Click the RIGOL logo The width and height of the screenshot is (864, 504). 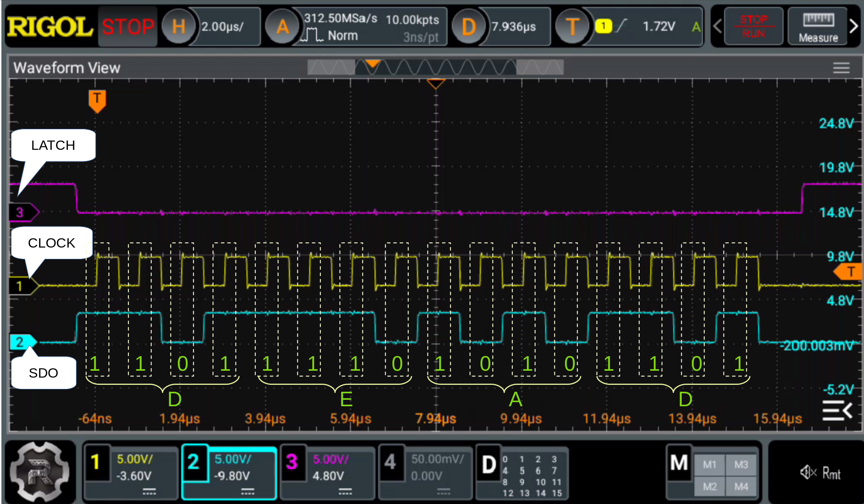pos(50,27)
